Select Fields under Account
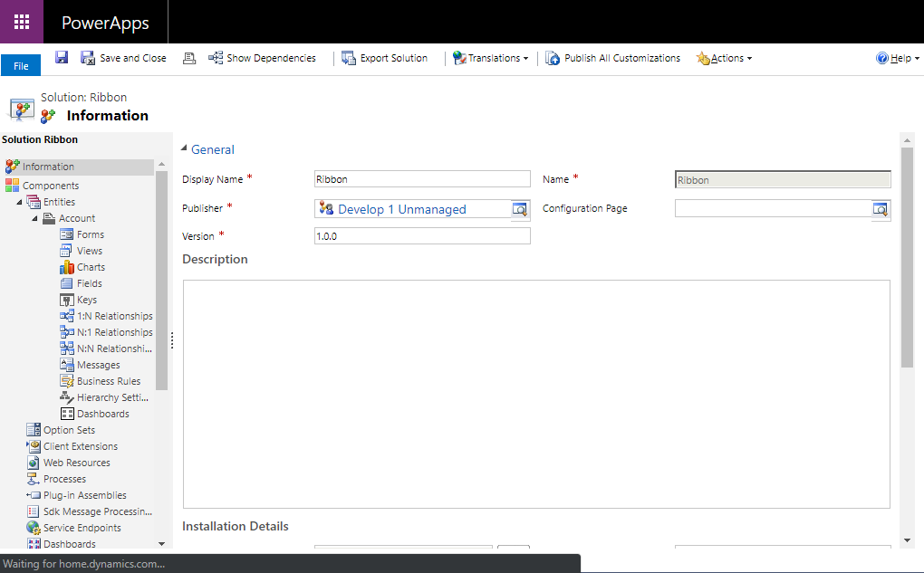Screen dimensions: 924x573 tap(90, 283)
